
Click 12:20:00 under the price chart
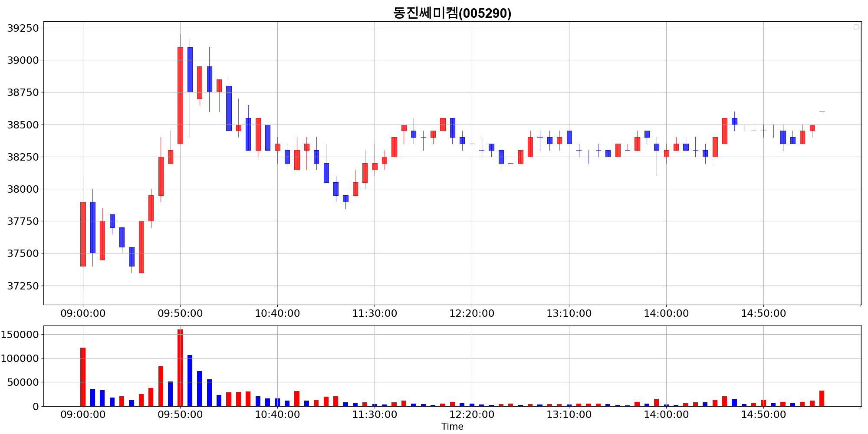472,313
